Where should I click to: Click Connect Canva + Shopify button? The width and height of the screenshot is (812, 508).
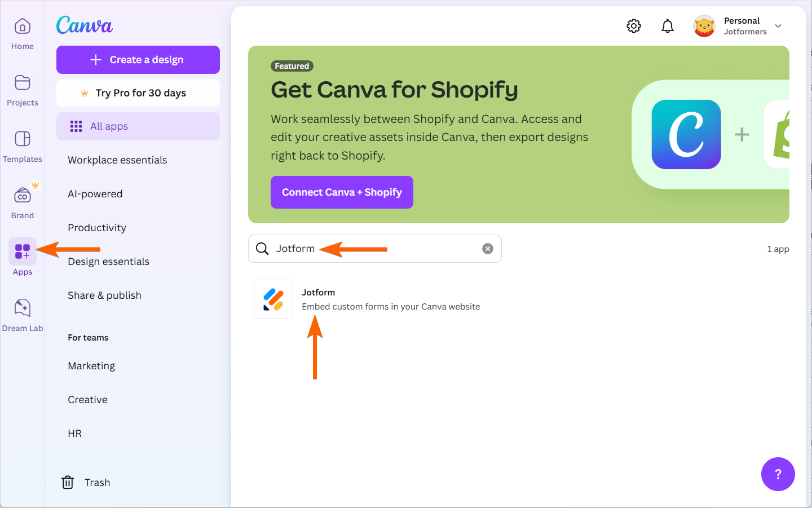(x=342, y=192)
